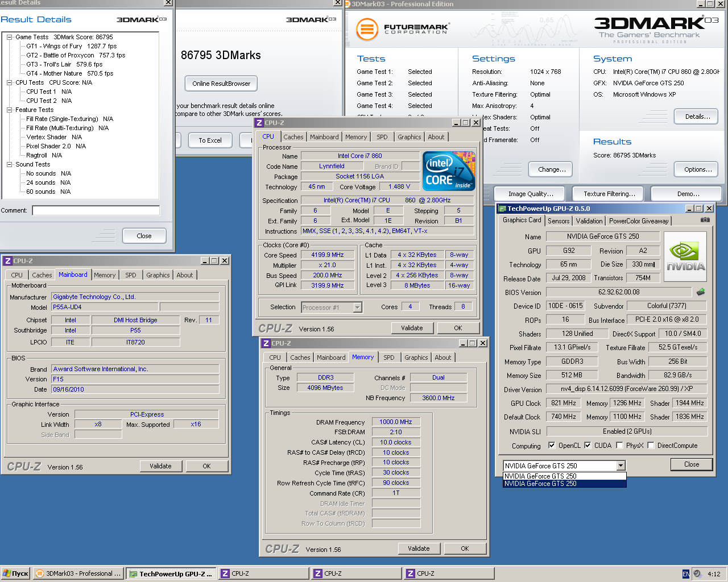Viewport: 728px width, 582px height.
Task: Click the Image Quality... button
Action: pyautogui.click(x=531, y=194)
